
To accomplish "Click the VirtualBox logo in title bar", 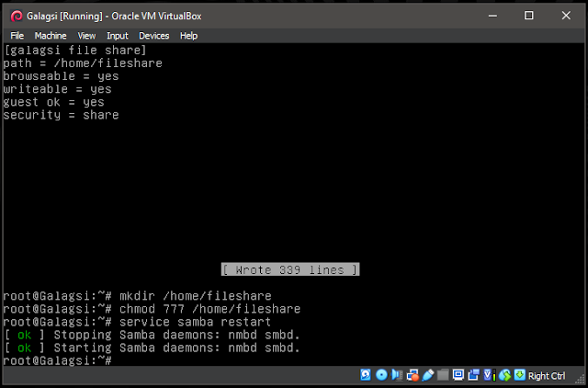I will (x=17, y=17).
